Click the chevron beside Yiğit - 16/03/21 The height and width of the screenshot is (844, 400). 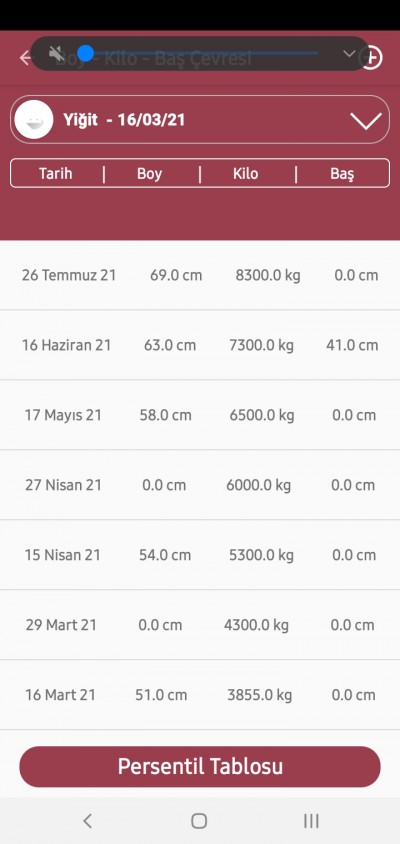click(x=366, y=121)
